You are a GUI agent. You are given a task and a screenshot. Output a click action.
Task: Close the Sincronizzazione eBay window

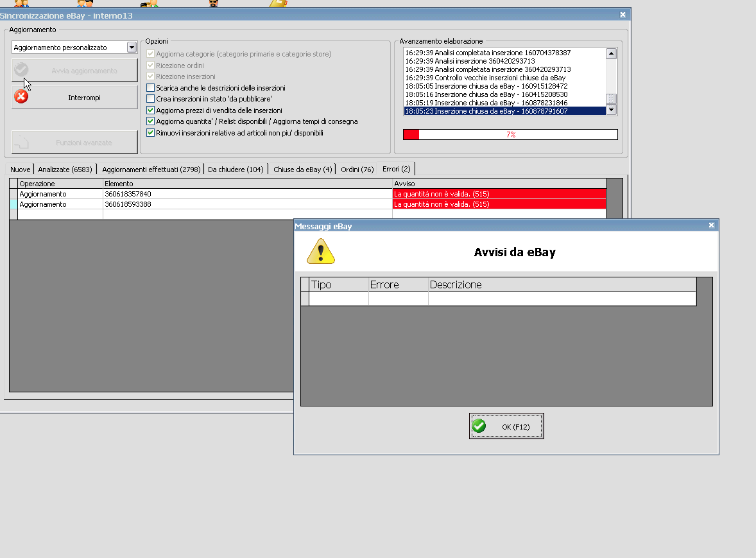coord(623,15)
